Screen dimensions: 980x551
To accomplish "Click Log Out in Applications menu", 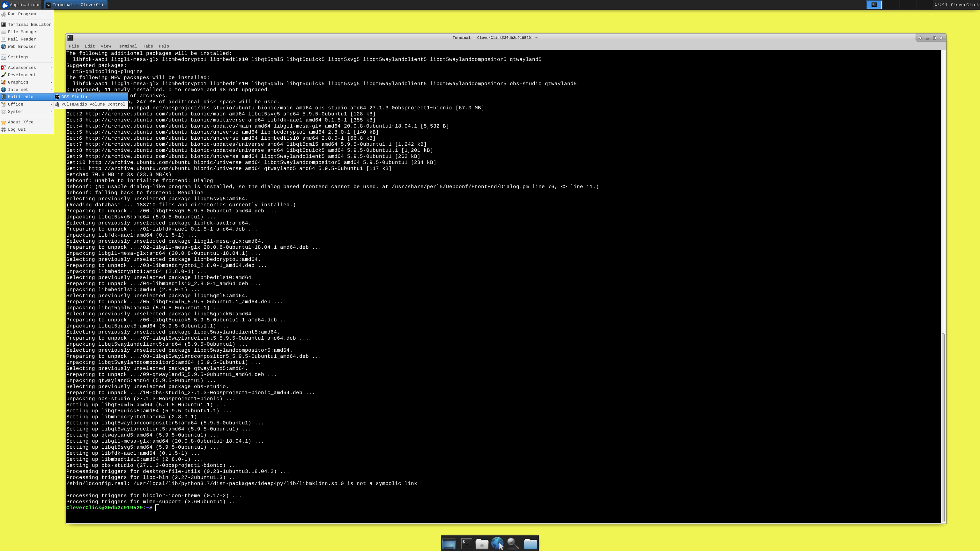I will pos(17,130).
